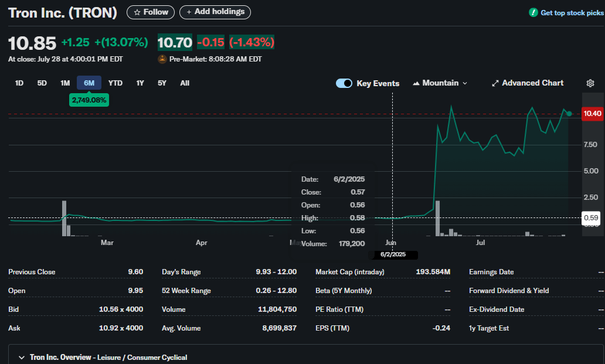The width and height of the screenshot is (605, 364).
Task: Click the Open value 9.95
Action: click(135, 290)
